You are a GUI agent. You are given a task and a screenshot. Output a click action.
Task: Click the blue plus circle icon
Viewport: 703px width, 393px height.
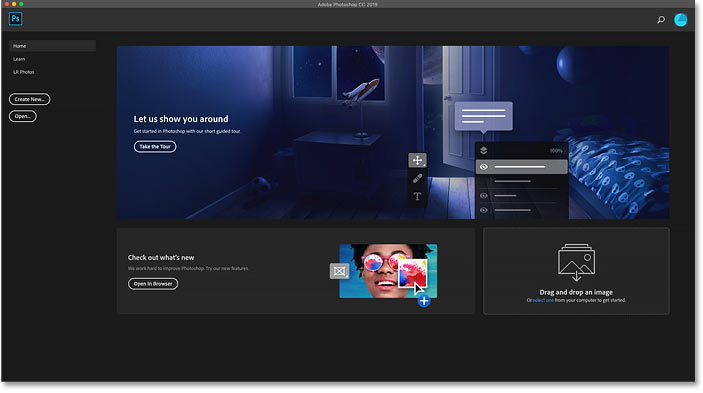424,301
